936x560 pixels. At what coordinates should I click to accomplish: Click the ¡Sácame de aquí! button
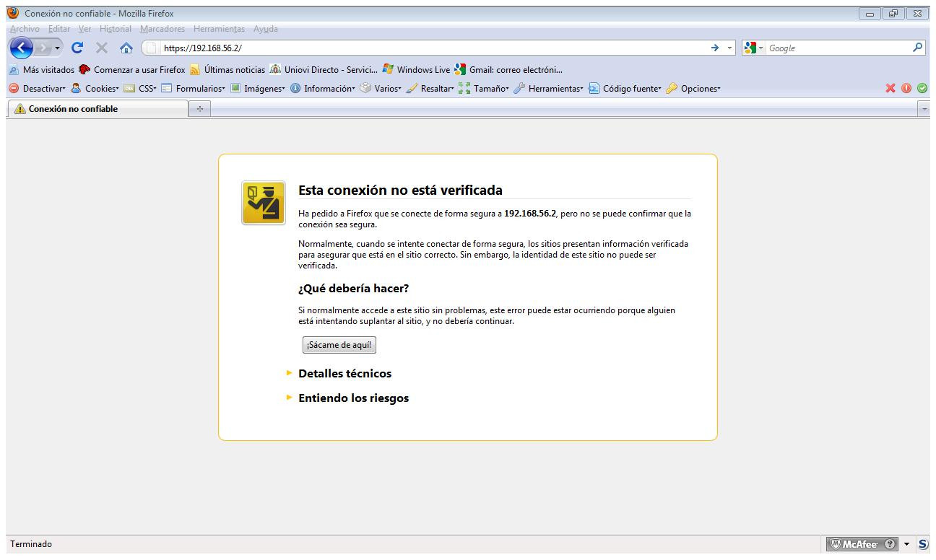339,345
